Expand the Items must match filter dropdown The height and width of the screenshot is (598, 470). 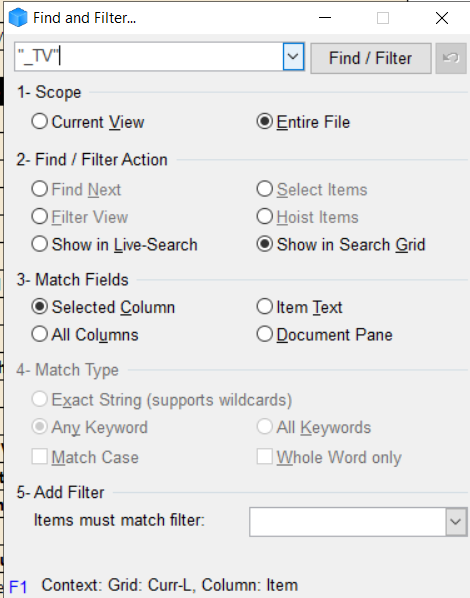(x=456, y=521)
